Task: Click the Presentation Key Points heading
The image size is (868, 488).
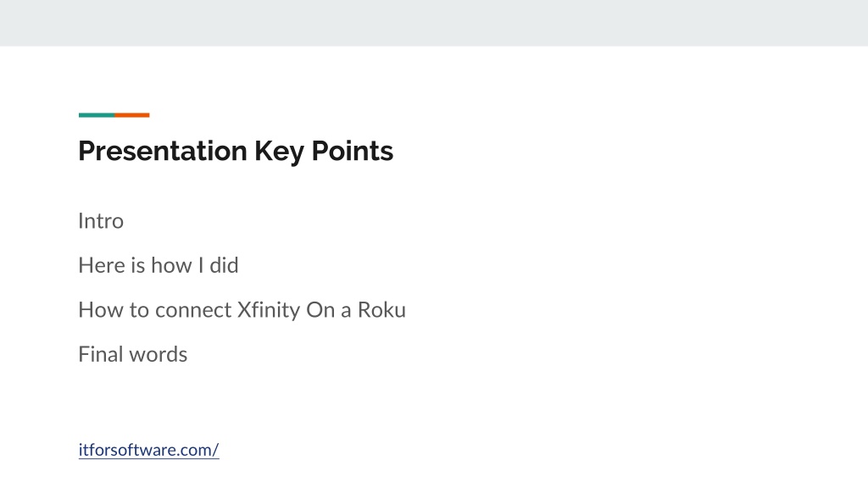Action: (x=236, y=152)
